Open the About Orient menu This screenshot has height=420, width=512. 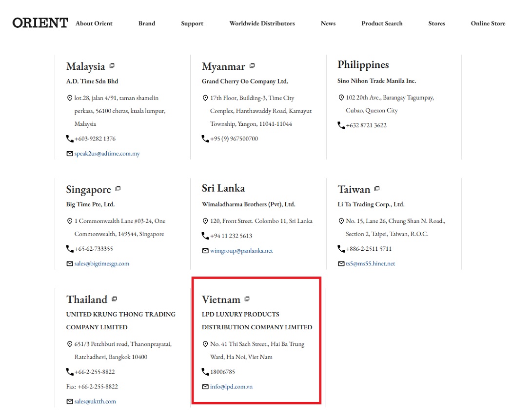click(94, 23)
